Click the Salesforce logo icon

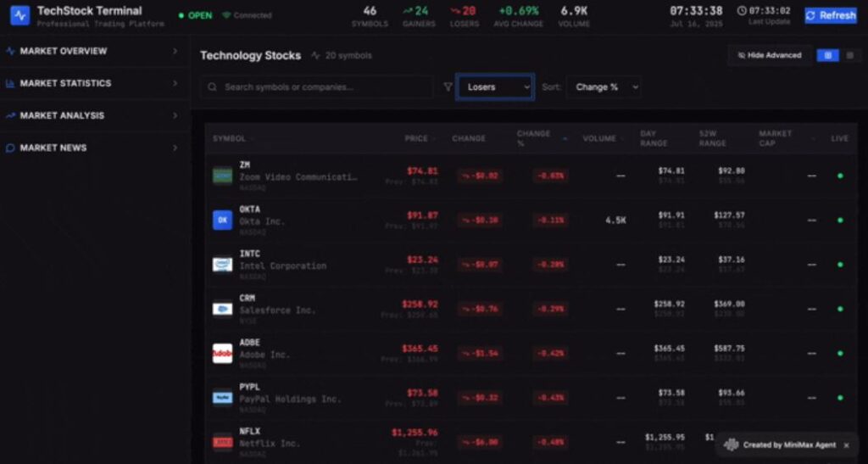pyautogui.click(x=223, y=309)
